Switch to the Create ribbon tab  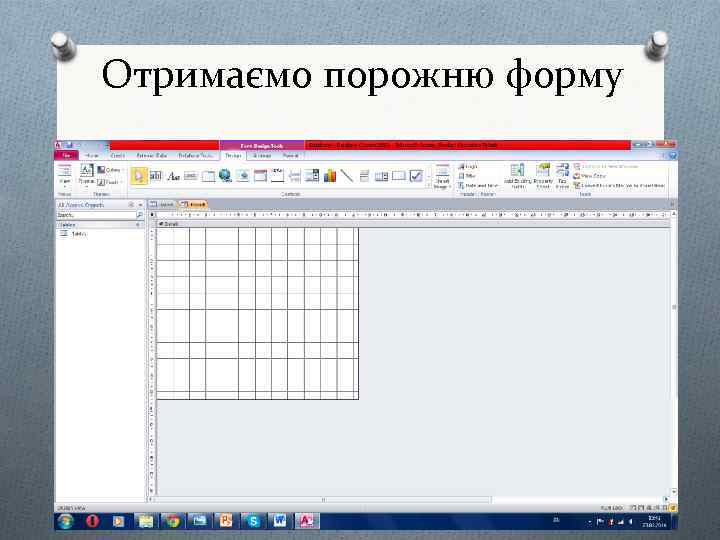point(118,156)
